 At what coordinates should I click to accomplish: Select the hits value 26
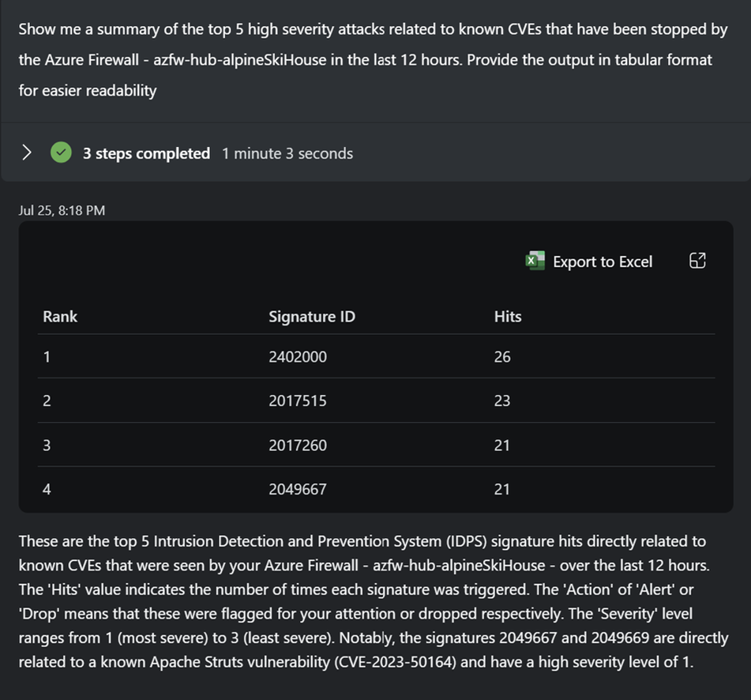point(502,357)
